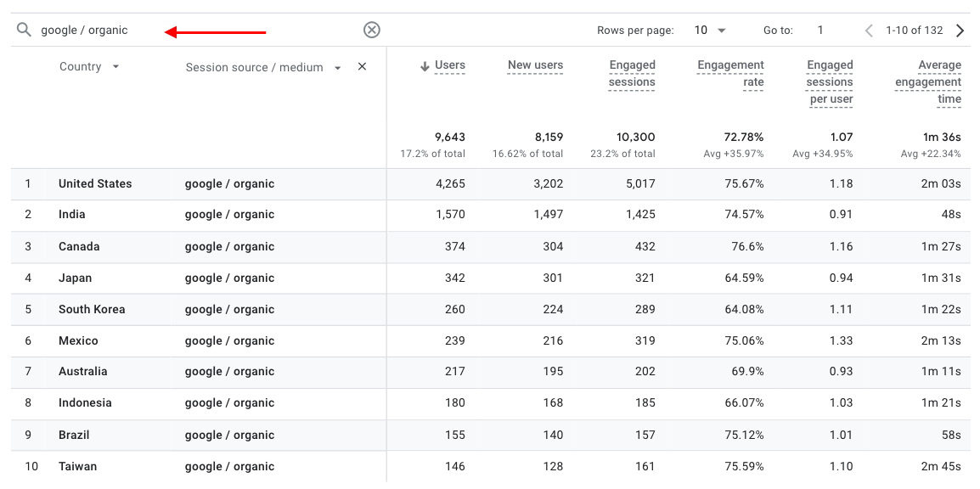Click the Go to page number field
980x489 pixels.
tap(820, 31)
